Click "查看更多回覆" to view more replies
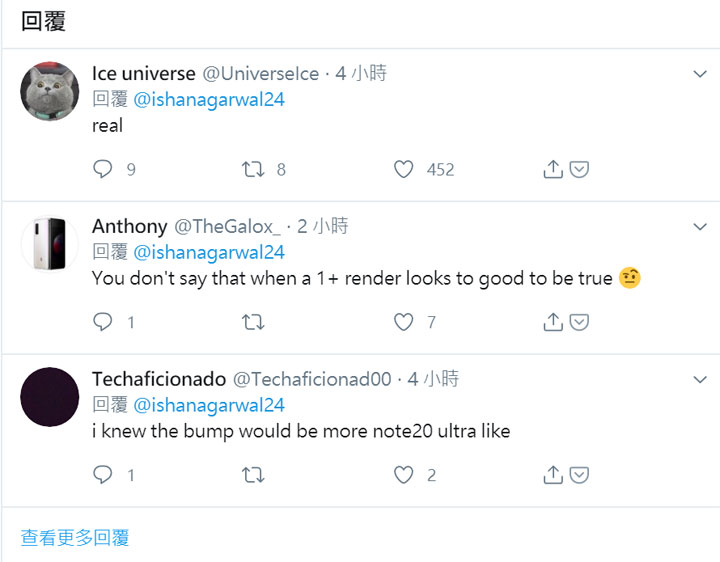720x562 pixels. (x=75, y=538)
